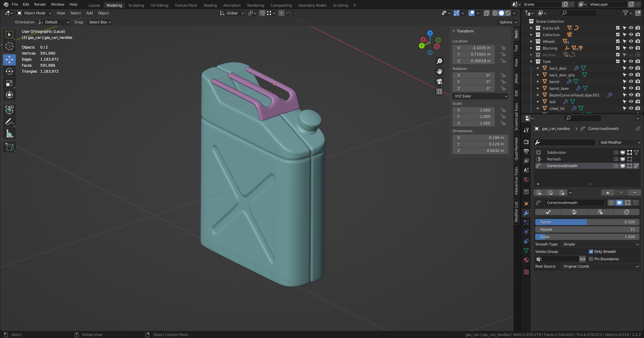
Task: Open the Smooth Type dropdown
Action: pyautogui.click(x=600, y=244)
